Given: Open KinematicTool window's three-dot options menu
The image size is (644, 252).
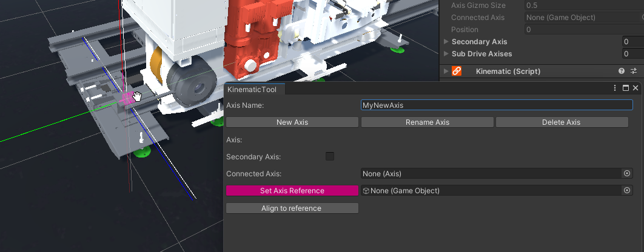Looking at the screenshot, I should coord(615,88).
